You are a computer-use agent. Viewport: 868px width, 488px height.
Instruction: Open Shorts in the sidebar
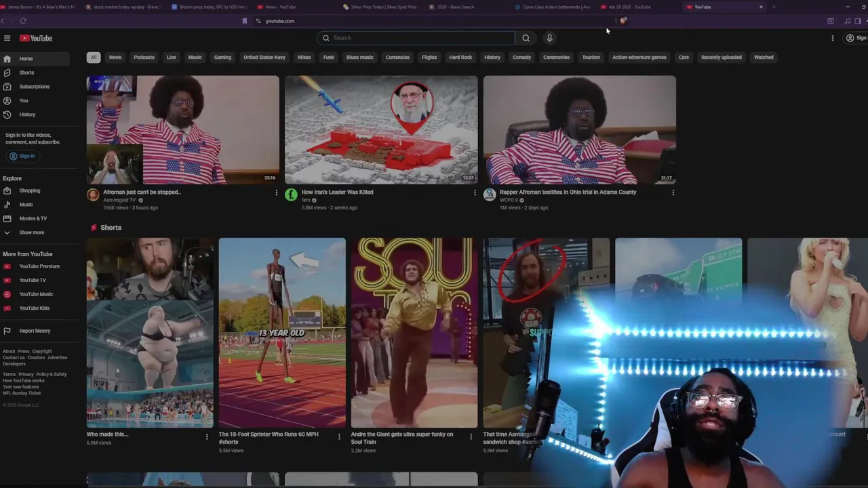click(x=35, y=73)
